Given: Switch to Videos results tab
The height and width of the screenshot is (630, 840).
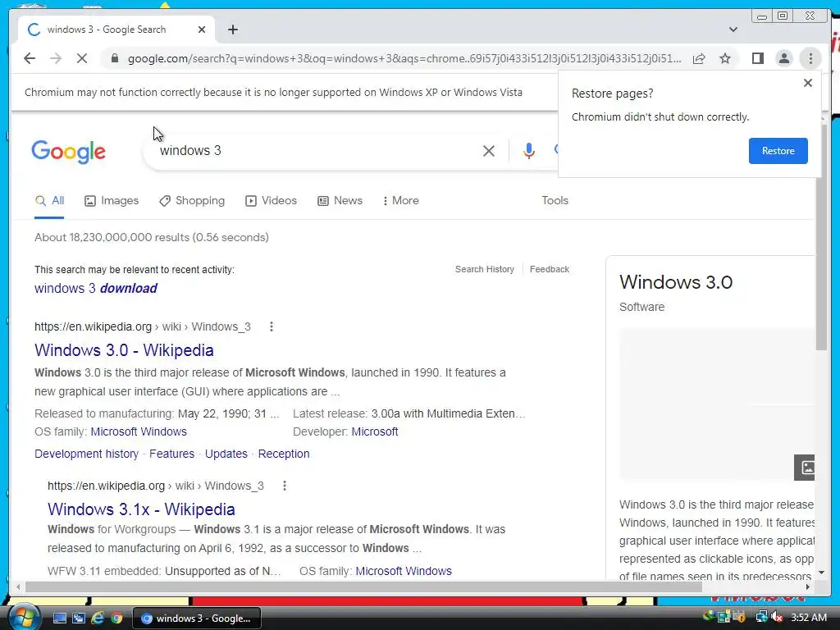Looking at the screenshot, I should (x=271, y=201).
